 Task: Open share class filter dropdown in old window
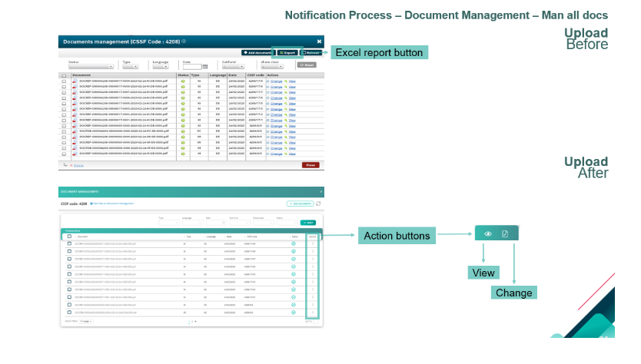click(x=272, y=66)
